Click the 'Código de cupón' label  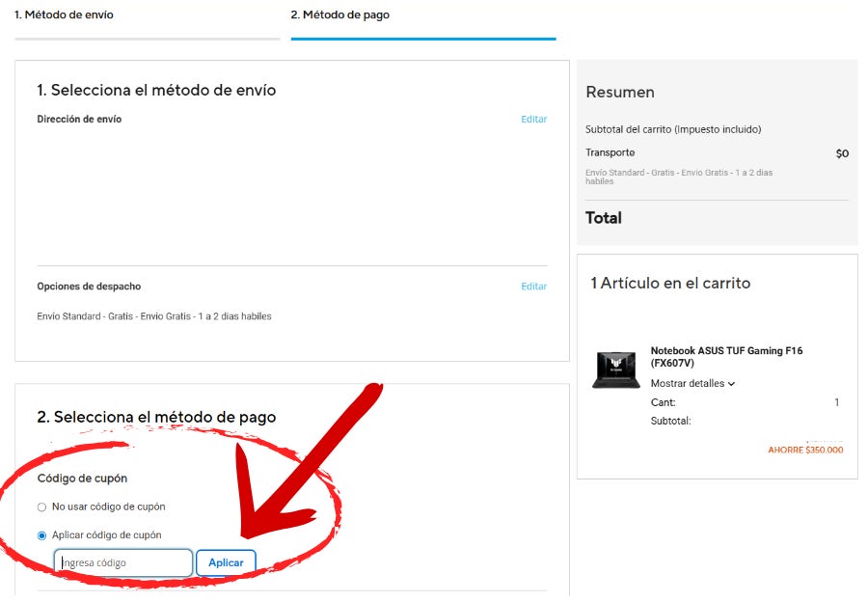coord(82,479)
